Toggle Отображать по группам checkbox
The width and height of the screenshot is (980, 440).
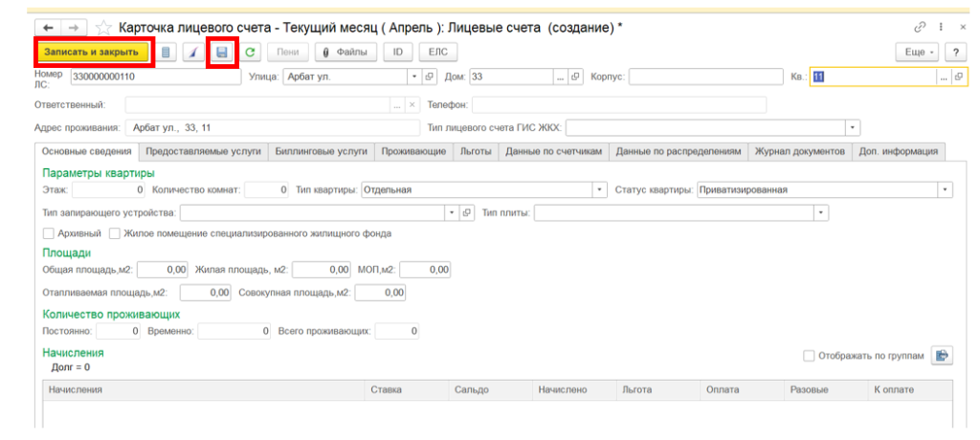pos(810,356)
